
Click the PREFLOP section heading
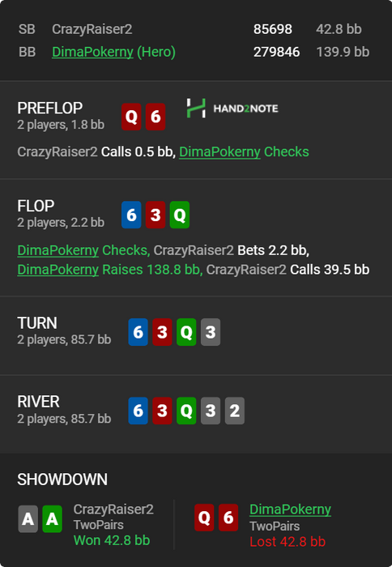tap(50, 108)
